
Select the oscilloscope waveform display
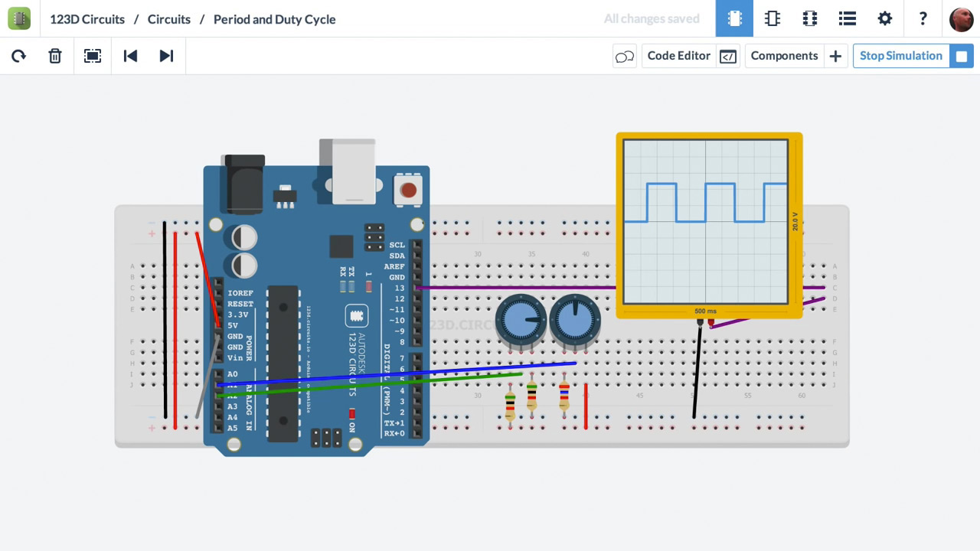coord(705,221)
